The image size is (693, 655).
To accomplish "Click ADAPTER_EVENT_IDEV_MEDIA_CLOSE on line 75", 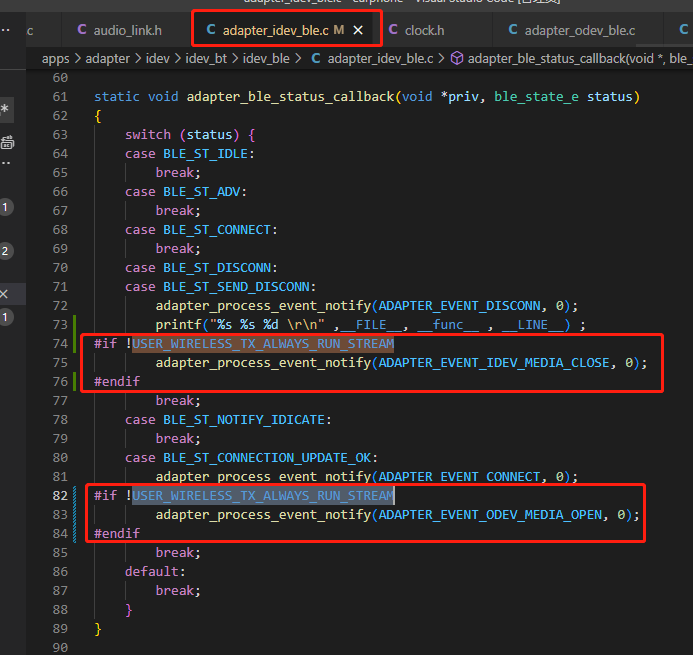I will 494,363.
